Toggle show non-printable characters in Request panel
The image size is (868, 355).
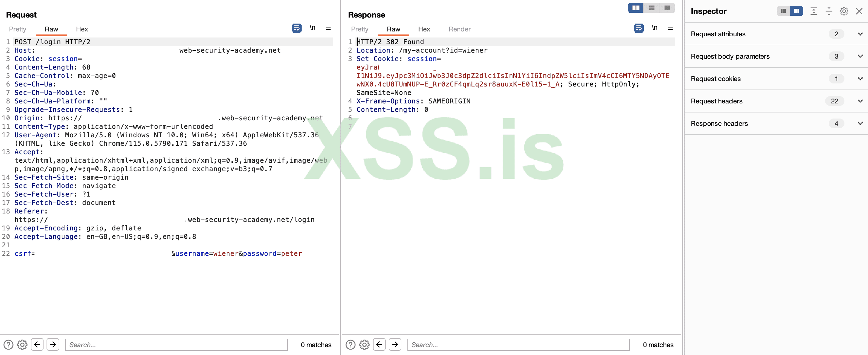tap(313, 28)
